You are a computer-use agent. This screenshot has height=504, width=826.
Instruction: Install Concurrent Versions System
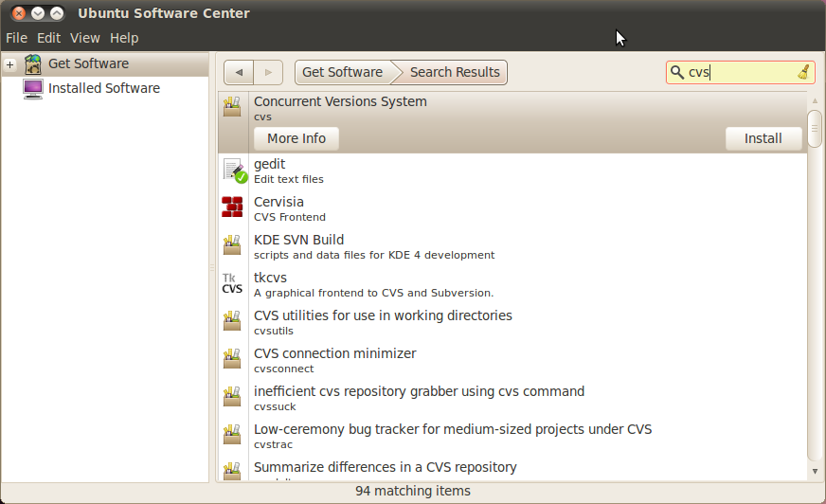763,138
